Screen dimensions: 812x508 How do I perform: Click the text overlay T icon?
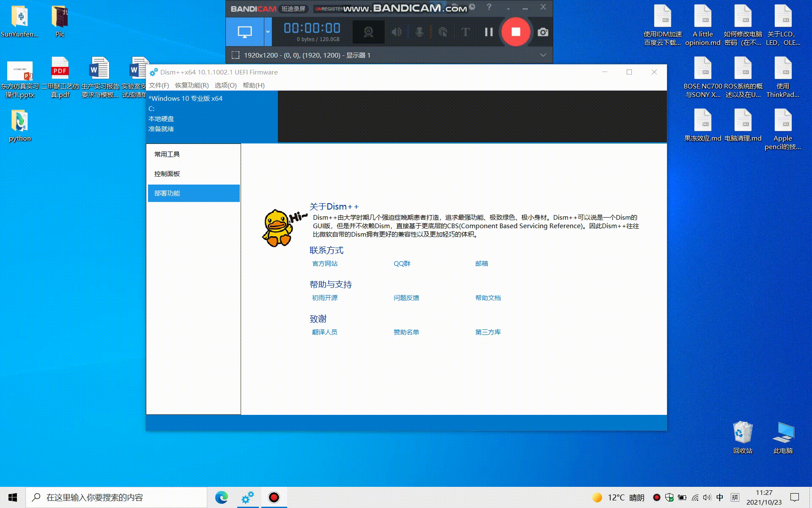click(465, 32)
